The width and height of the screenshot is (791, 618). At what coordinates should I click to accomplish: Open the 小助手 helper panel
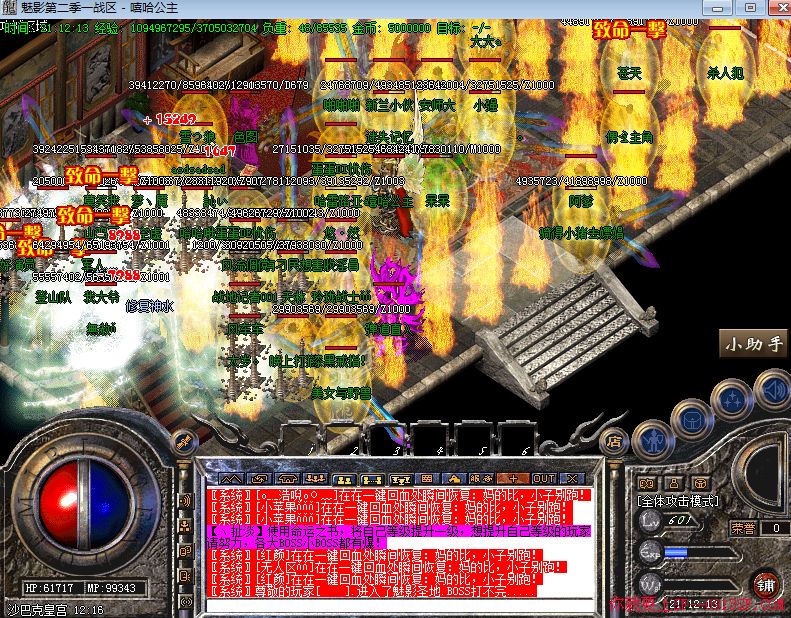point(754,344)
